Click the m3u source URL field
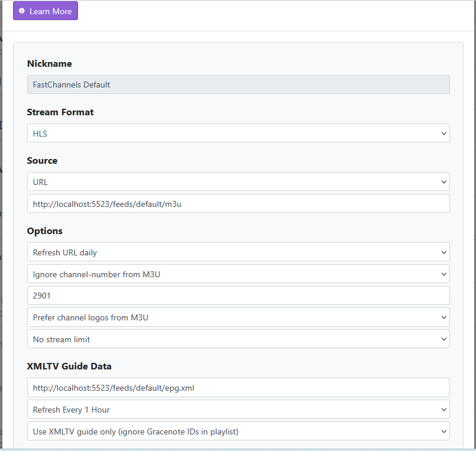 [x=238, y=203]
